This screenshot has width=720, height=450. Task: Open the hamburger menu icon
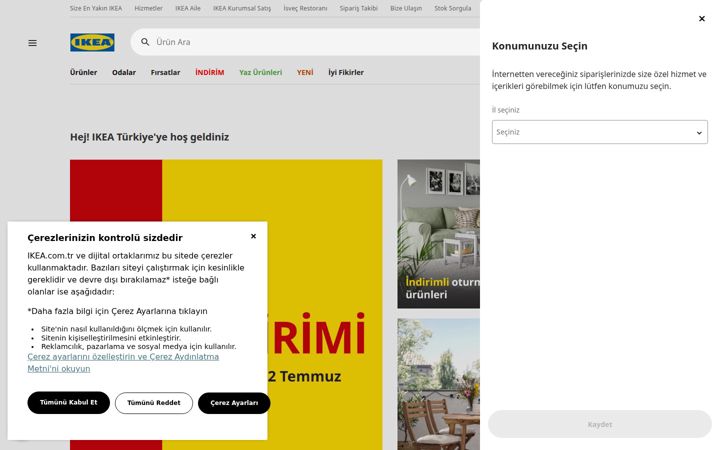33,43
